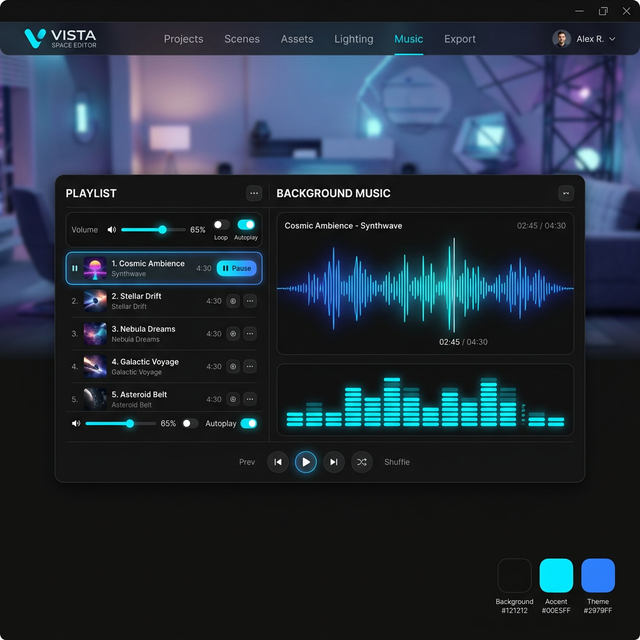Click the round play button
The width and height of the screenshot is (640, 640).
(x=306, y=462)
